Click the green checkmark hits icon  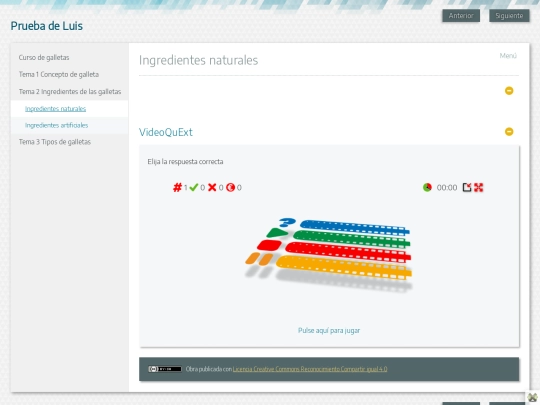pyautogui.click(x=194, y=187)
